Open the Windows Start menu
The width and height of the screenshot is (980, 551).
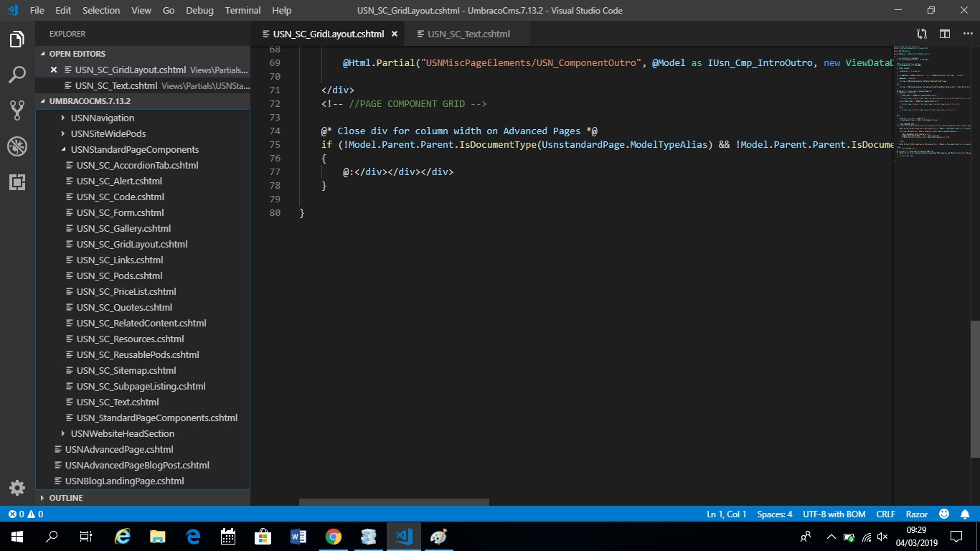click(17, 536)
